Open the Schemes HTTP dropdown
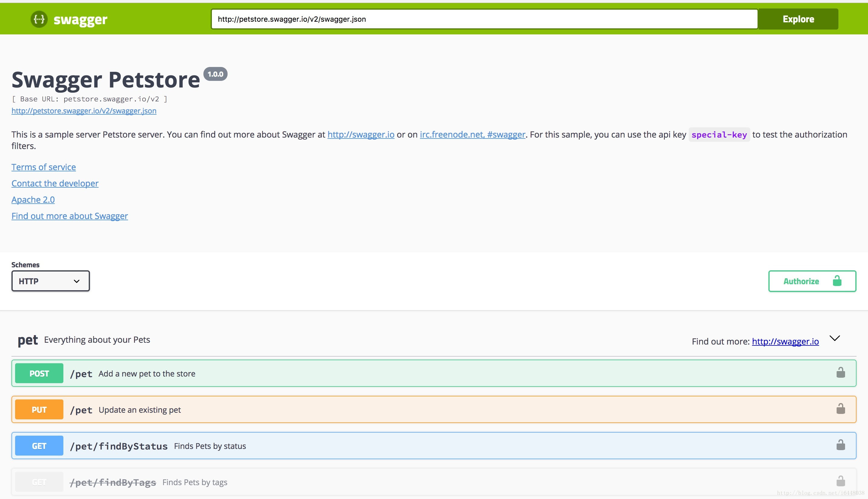Viewport: 868px width, 499px height. click(x=50, y=281)
